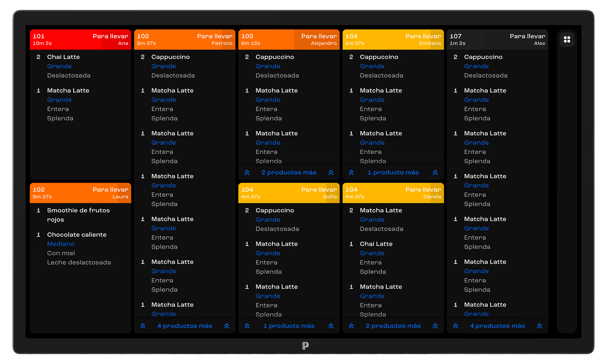Click timer '10m 2s' on order 101
This screenshot has width=607, height=364.
pos(42,43)
